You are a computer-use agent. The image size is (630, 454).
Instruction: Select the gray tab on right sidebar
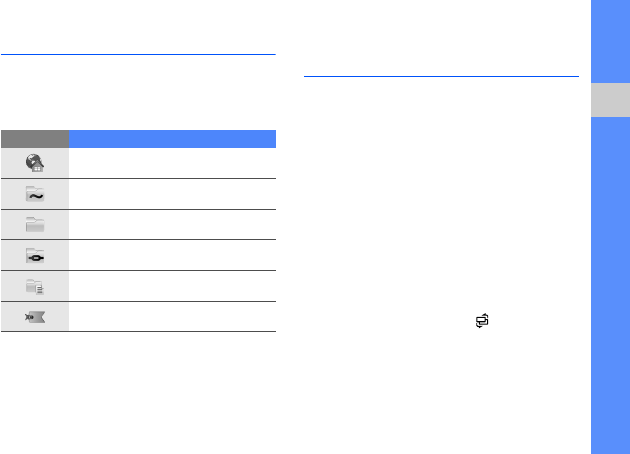(609, 101)
